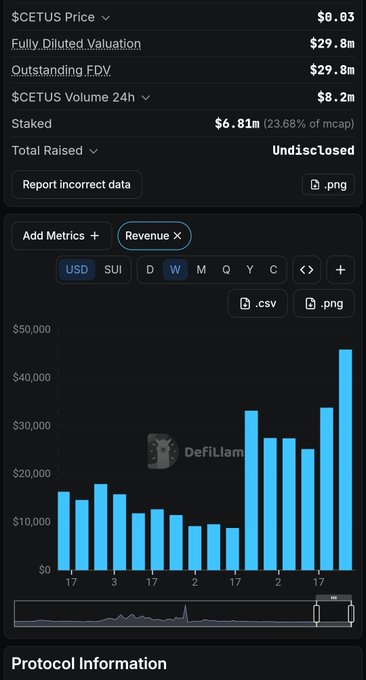Download the chart as .png
Viewport: 366px width, 680px height.
(x=324, y=304)
